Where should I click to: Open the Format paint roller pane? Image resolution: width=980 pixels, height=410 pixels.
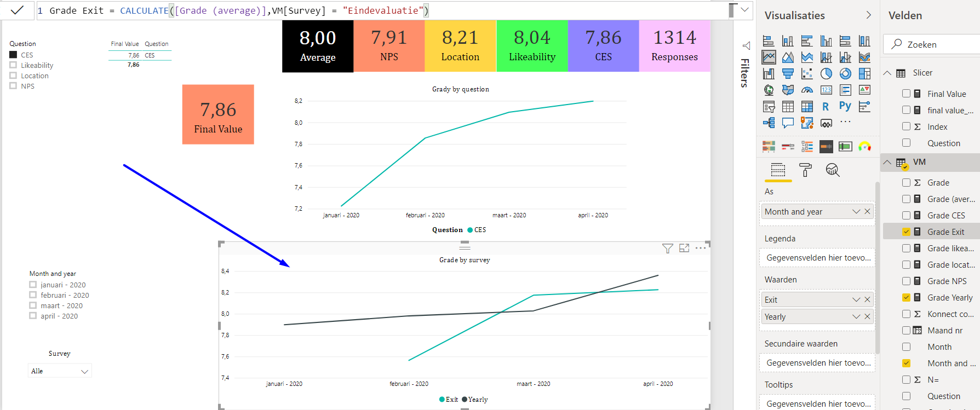(805, 170)
